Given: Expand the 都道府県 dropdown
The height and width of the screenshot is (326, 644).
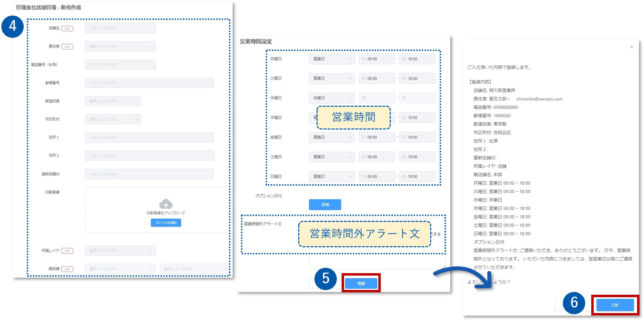Looking at the screenshot, I should tap(113, 101).
